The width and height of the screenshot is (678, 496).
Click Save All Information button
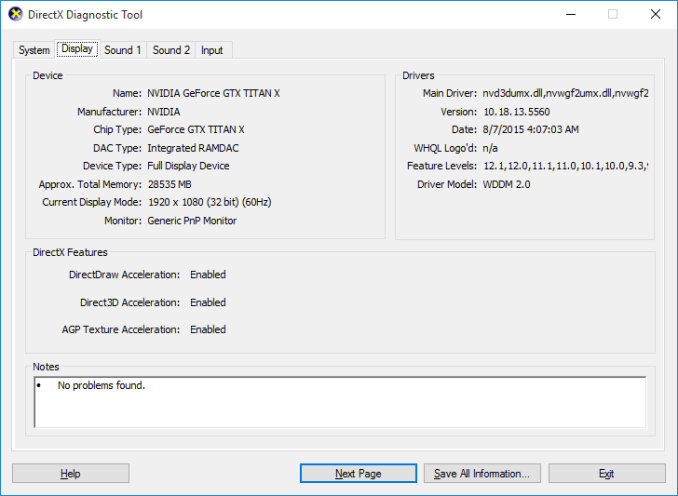pyautogui.click(x=482, y=474)
